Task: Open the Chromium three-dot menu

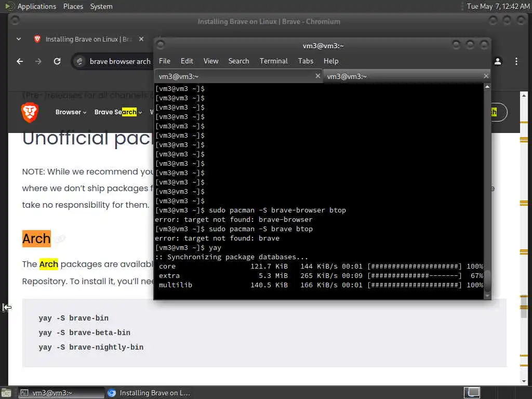Action: (516, 61)
